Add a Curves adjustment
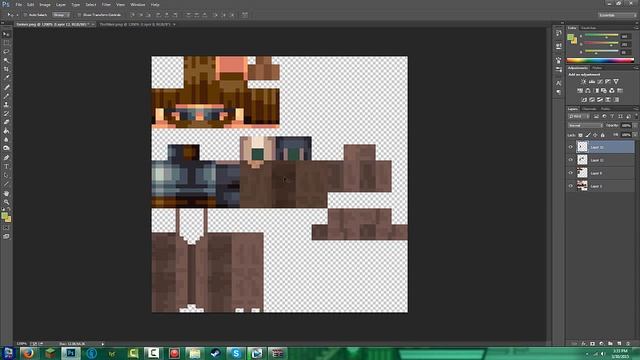Viewport: 640px width, 360px height. pyautogui.click(x=600, y=82)
